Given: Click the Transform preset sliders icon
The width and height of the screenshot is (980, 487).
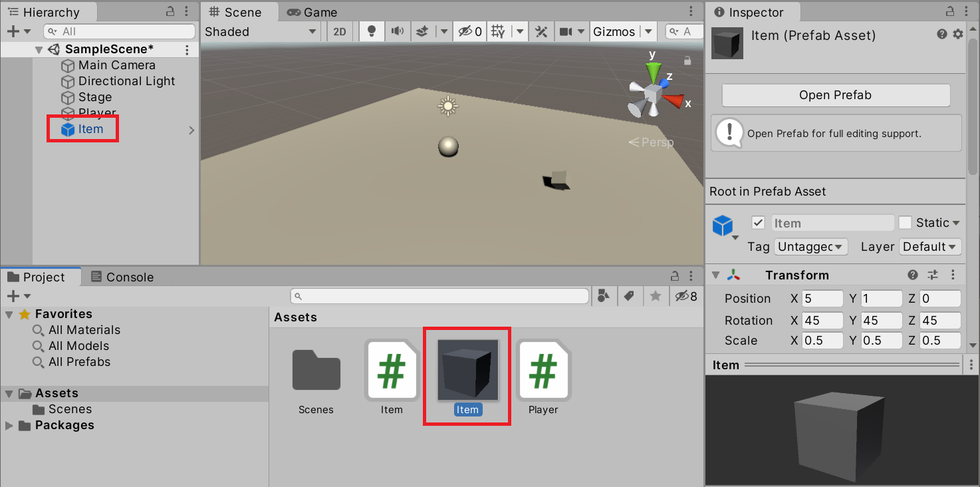Looking at the screenshot, I should 933,275.
